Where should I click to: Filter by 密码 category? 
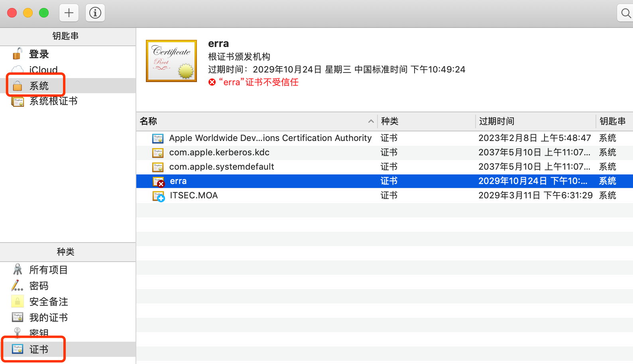coord(39,286)
